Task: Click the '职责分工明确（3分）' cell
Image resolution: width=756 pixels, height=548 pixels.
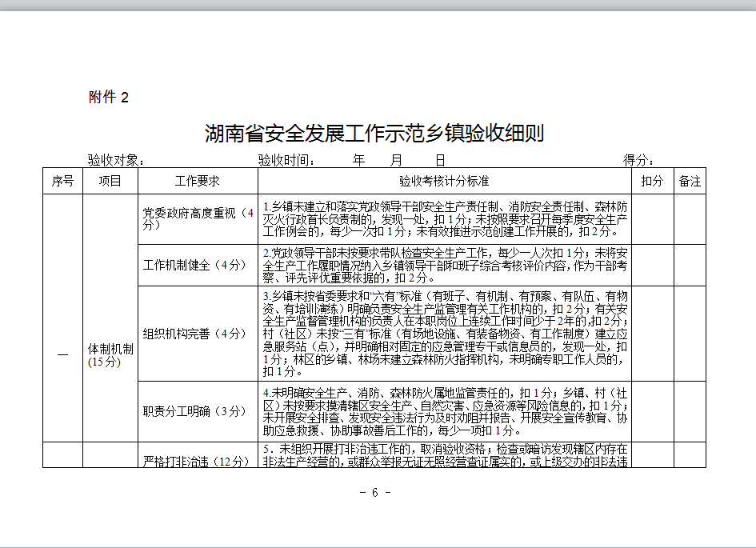Action: (x=198, y=411)
